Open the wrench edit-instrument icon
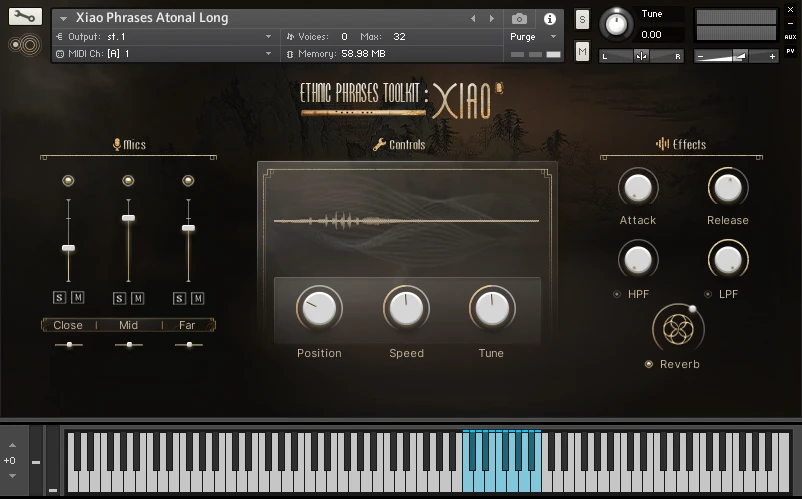The height and width of the screenshot is (499, 802). [25, 16]
